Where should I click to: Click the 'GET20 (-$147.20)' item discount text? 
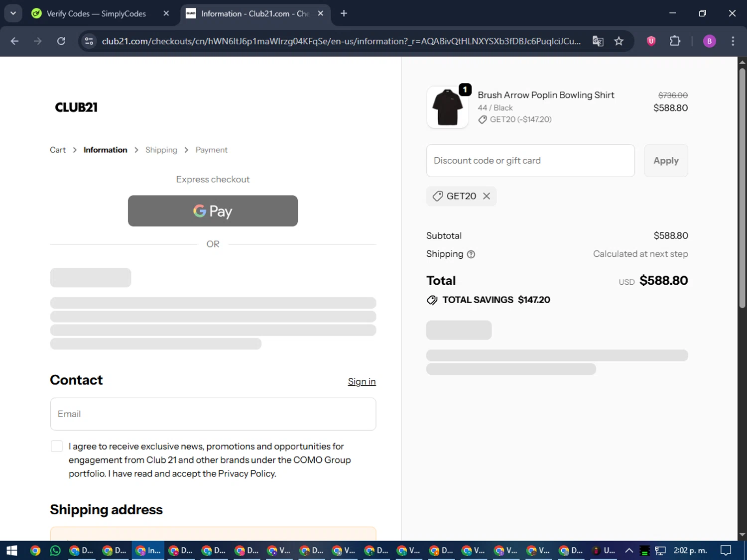(x=520, y=119)
